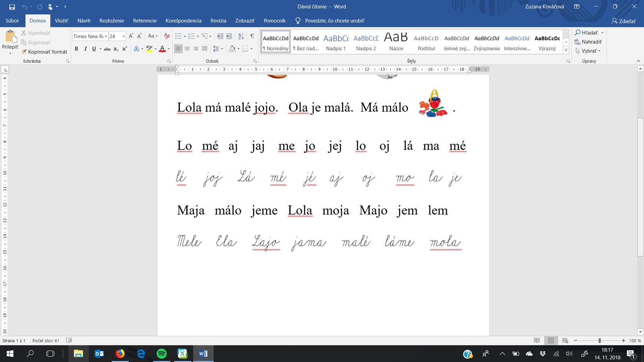Click the Nahradiť replace button
Viewport: 644px width, 362px height.
[x=588, y=42]
